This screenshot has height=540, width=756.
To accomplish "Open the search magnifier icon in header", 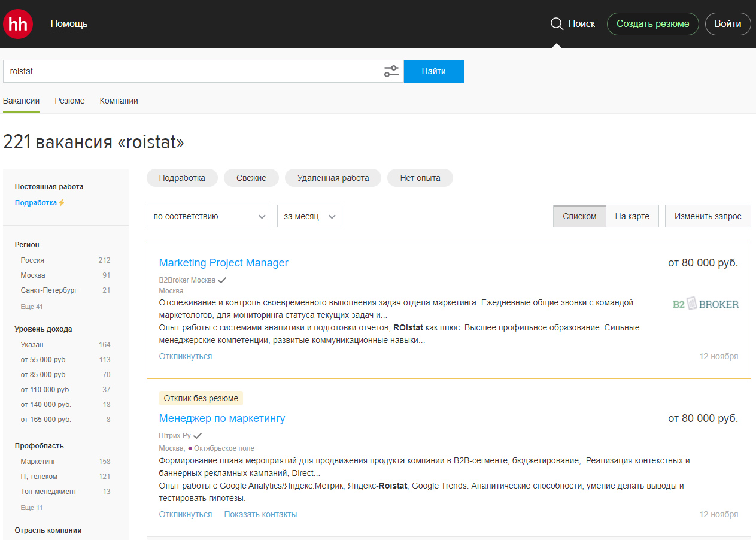I will (x=557, y=24).
